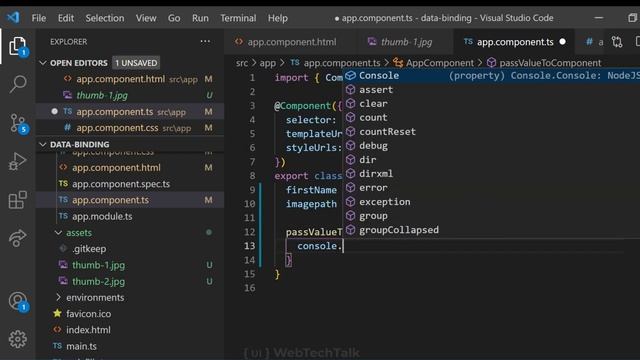Open the Run and Debug view

point(18,161)
